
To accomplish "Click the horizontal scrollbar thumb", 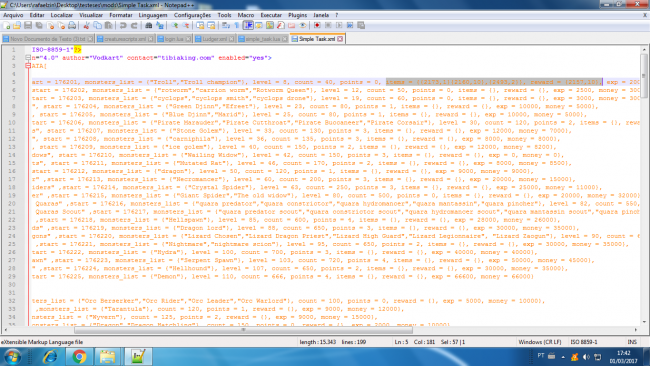I will coord(243,330).
